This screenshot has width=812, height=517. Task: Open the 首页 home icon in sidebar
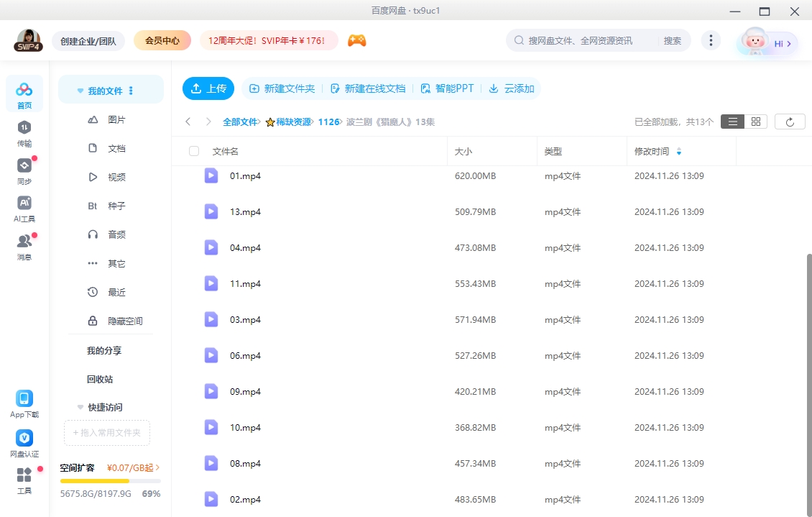pyautogui.click(x=24, y=94)
